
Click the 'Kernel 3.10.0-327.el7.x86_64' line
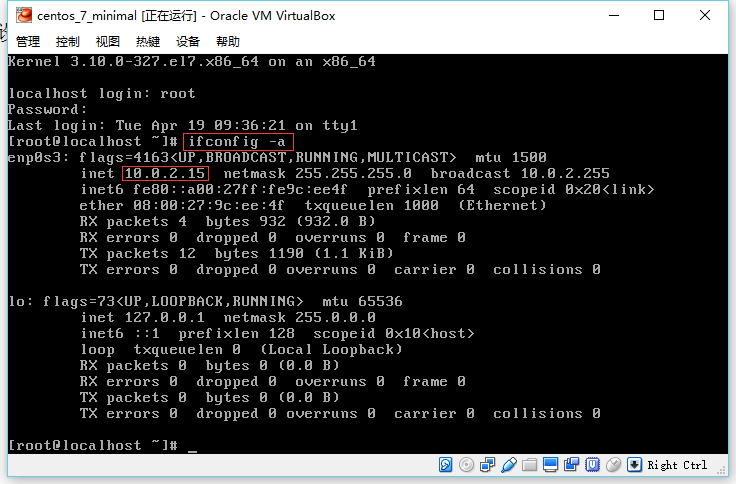click(192, 61)
